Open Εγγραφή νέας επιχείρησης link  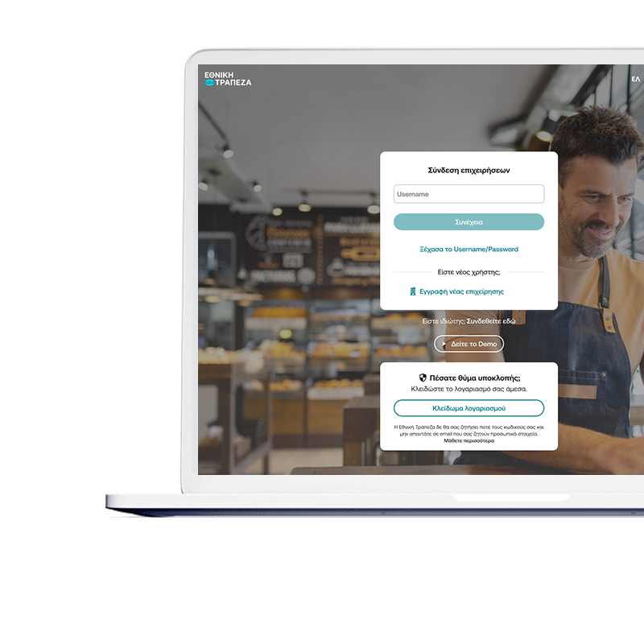(461, 291)
